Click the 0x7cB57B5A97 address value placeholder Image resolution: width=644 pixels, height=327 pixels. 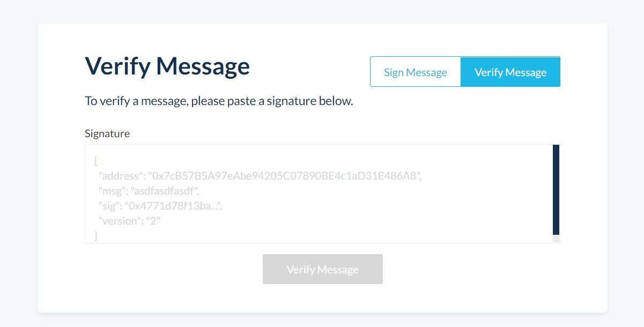point(286,176)
